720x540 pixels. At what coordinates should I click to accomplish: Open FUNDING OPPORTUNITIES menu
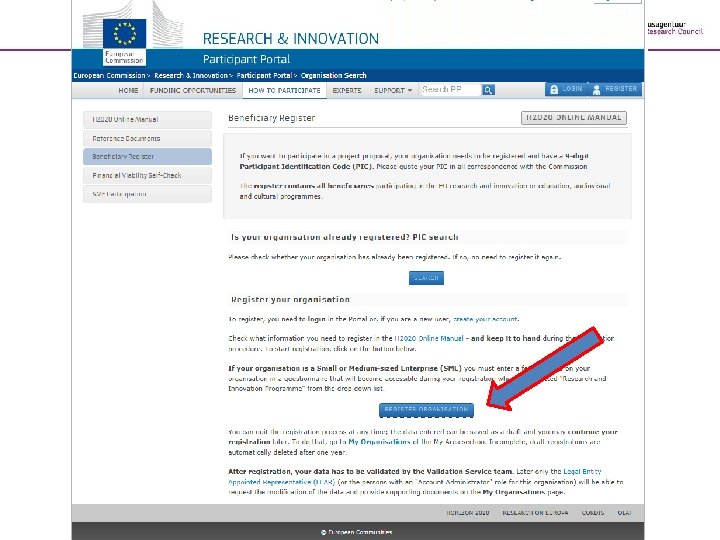(193, 90)
